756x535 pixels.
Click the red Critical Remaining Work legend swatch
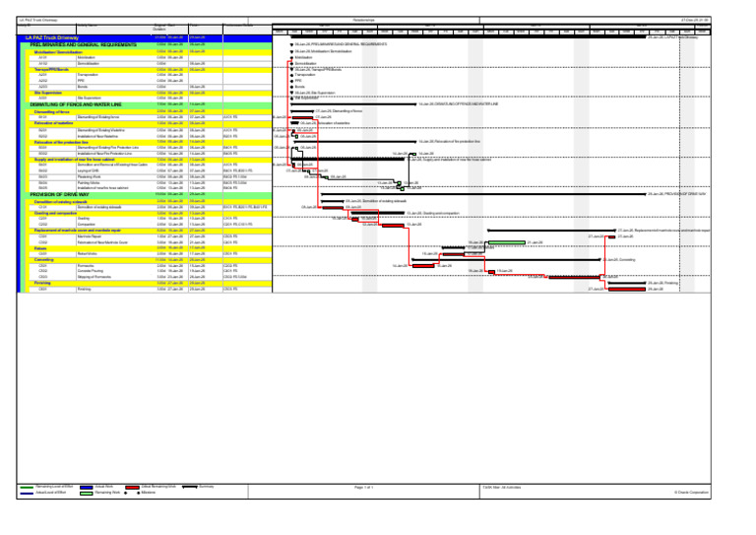[x=133, y=488]
